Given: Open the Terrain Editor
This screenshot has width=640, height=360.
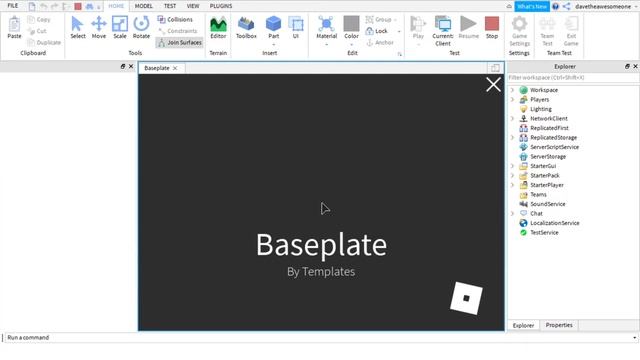Looking at the screenshot, I should [218, 27].
